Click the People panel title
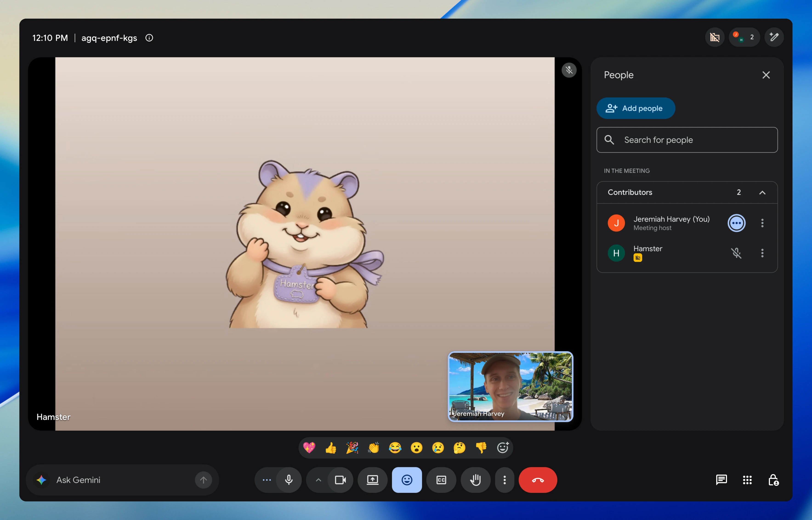812x520 pixels. click(x=619, y=75)
